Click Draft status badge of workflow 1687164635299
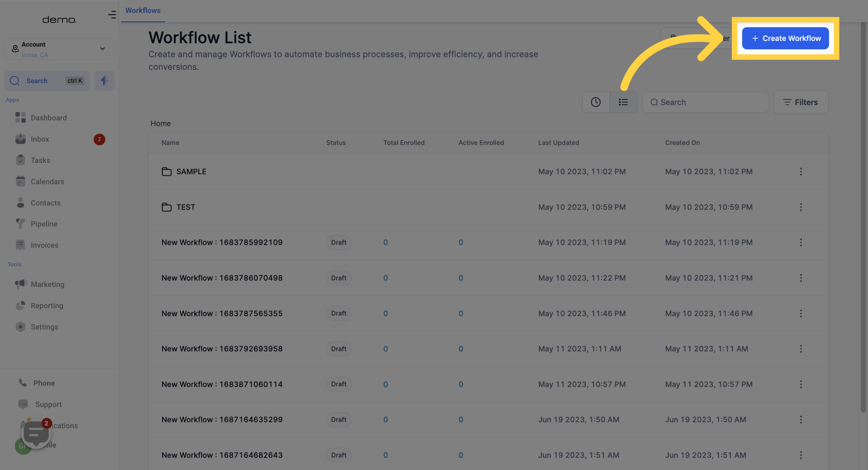868x470 pixels. pyautogui.click(x=339, y=419)
